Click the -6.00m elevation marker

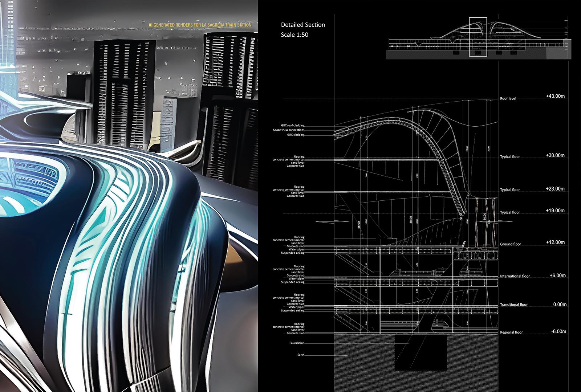pos(558,331)
